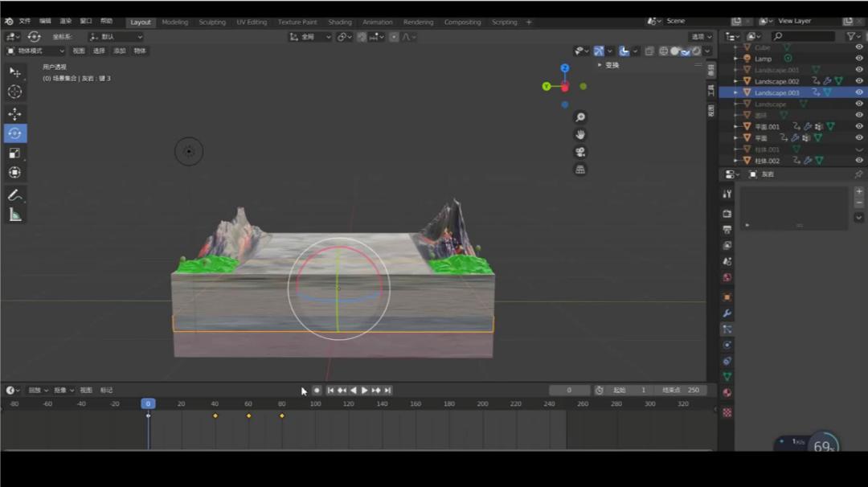Click the keyframe marker at frame 60
The width and height of the screenshot is (868, 487).
click(x=248, y=415)
